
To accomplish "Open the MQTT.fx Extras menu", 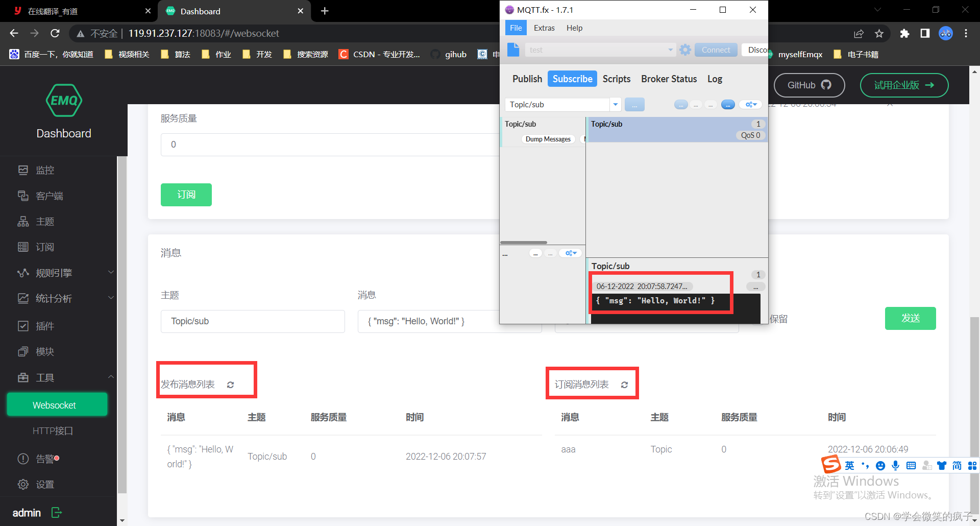I will tap(544, 28).
